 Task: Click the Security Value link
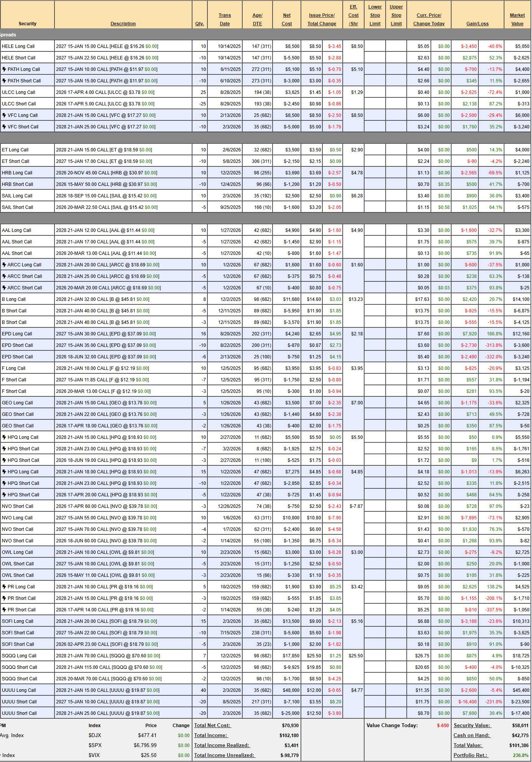(472, 725)
